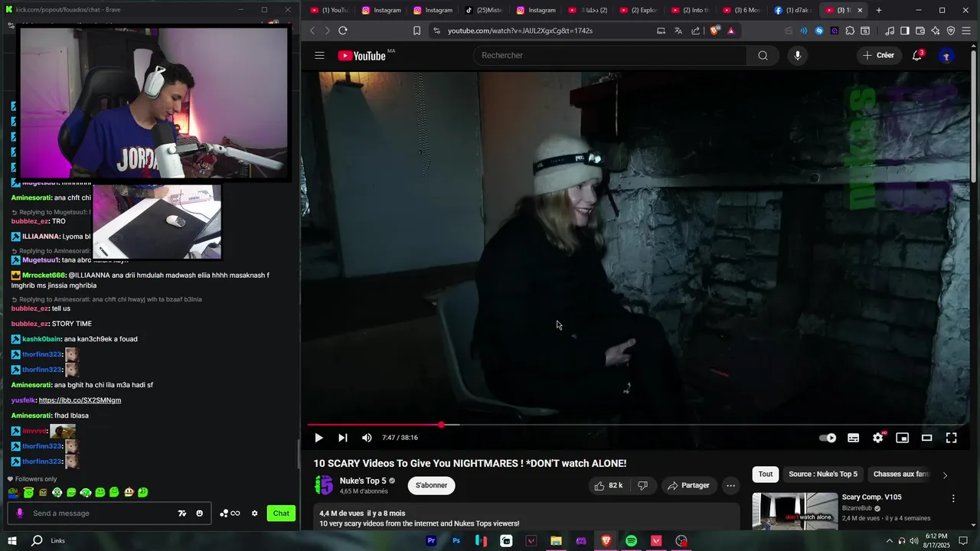
Task: Expand the video description box
Action: (526, 518)
